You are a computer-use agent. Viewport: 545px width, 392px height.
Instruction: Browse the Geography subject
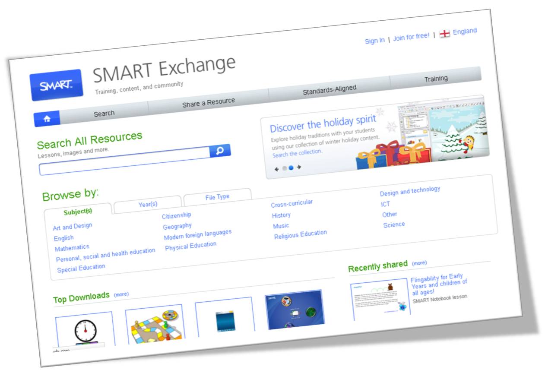click(177, 226)
